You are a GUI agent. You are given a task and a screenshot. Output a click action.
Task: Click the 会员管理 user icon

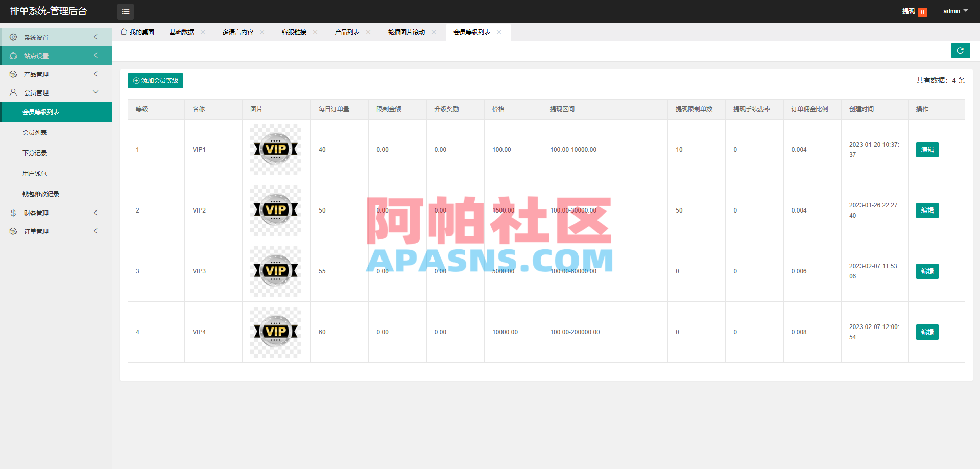point(13,92)
